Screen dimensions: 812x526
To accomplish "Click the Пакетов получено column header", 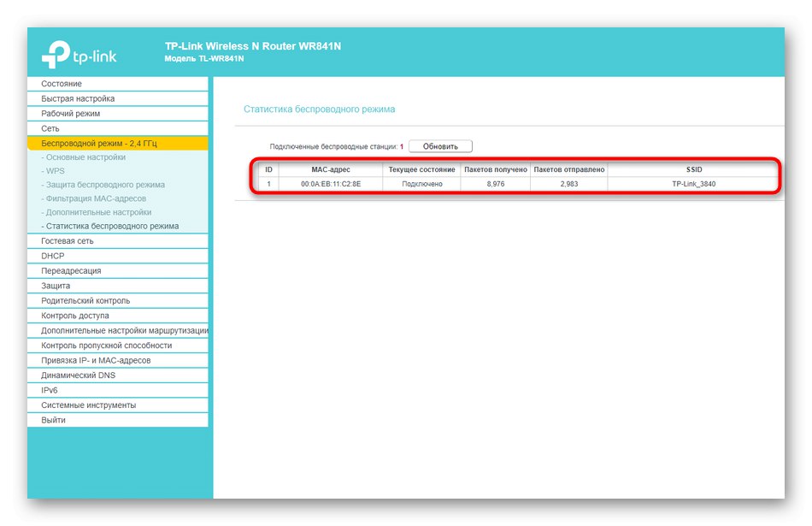I will coord(496,169).
